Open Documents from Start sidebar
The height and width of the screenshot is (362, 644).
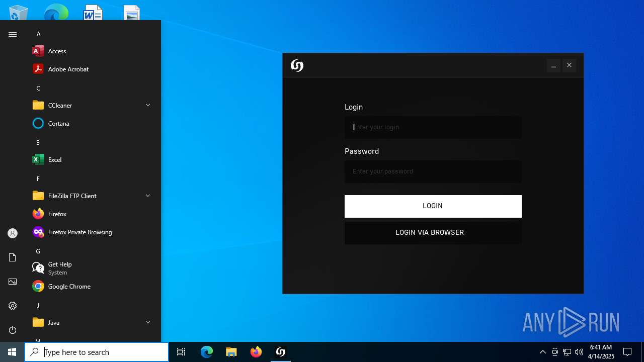(x=13, y=257)
